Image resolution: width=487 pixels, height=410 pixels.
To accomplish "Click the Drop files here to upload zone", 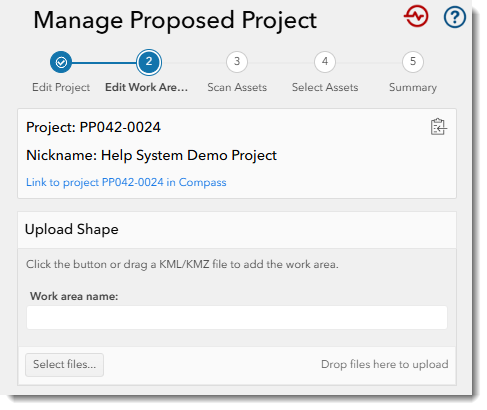I will [x=385, y=364].
